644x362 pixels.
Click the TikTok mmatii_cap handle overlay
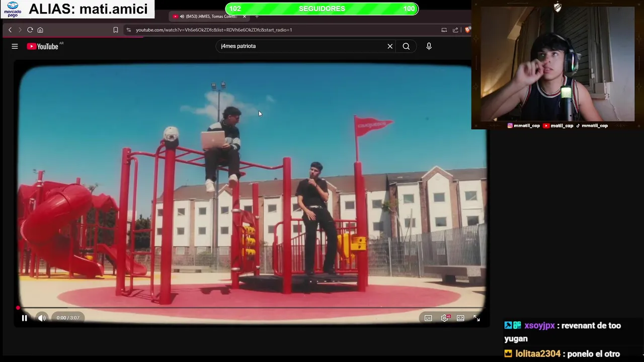coord(592,126)
